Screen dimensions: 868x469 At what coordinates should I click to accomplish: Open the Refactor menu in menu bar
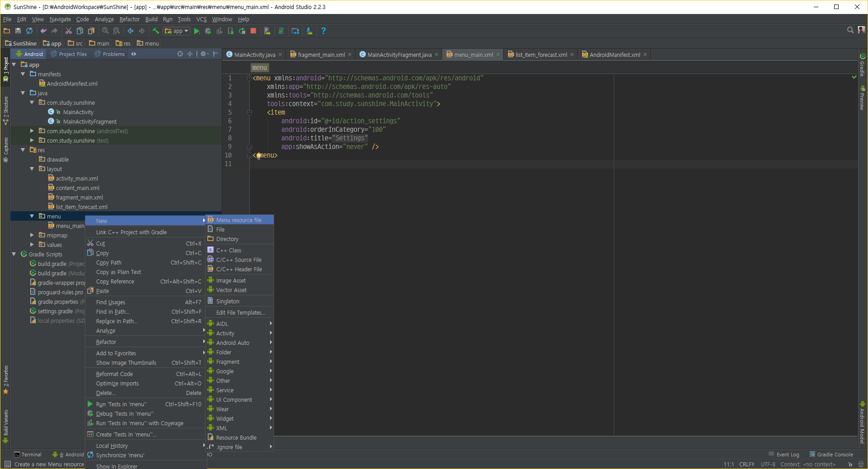click(x=129, y=19)
